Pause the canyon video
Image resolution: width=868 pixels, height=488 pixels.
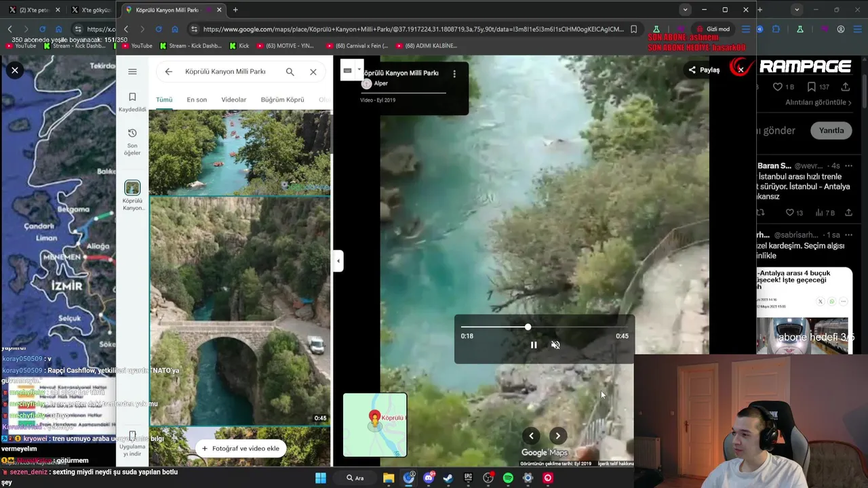pyautogui.click(x=534, y=345)
